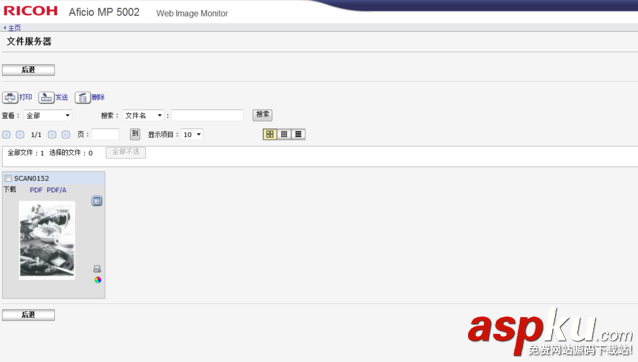Click the 选择的文件：0 count text
The width and height of the screenshot is (638, 362).
pyautogui.click(x=71, y=153)
